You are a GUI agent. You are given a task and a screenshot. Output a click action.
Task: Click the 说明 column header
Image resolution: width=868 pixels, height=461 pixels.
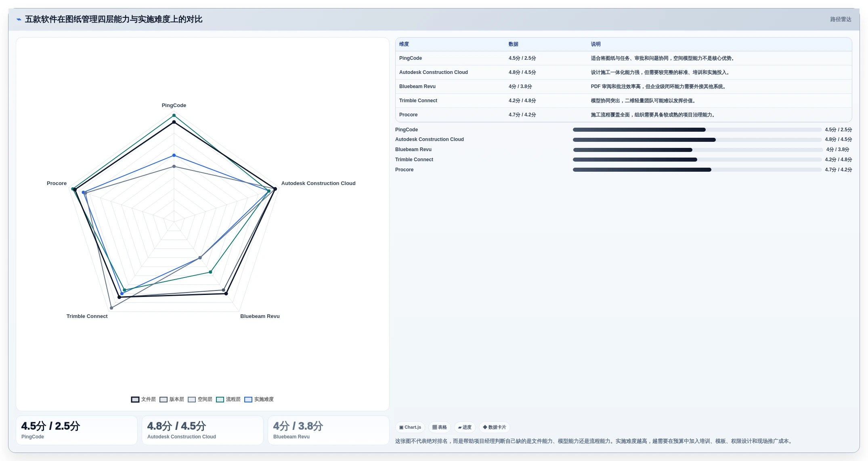click(x=595, y=44)
